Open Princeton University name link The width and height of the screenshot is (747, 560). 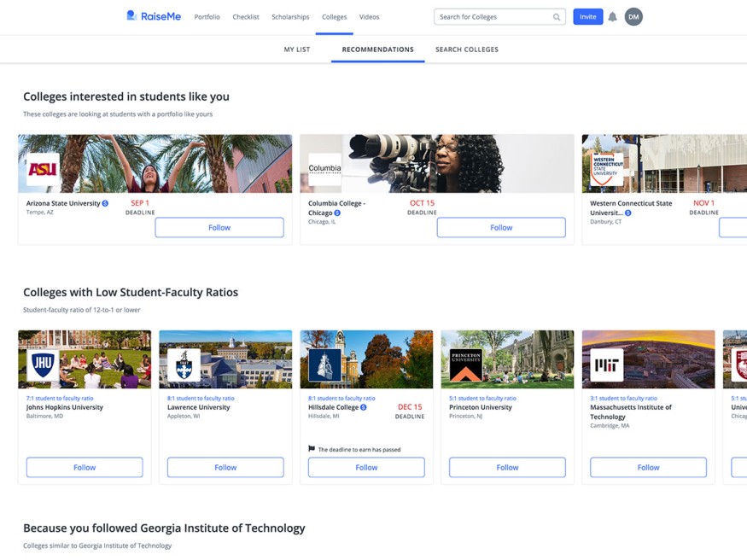tap(481, 407)
